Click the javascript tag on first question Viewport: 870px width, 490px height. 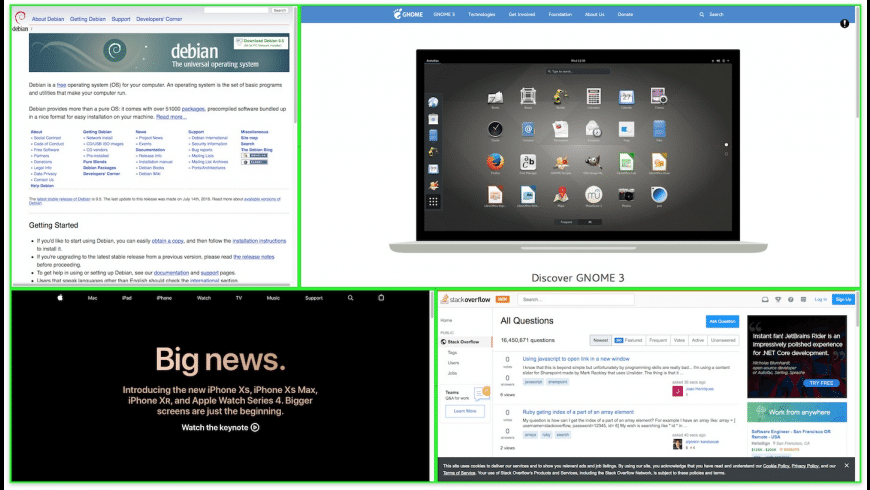533,382
